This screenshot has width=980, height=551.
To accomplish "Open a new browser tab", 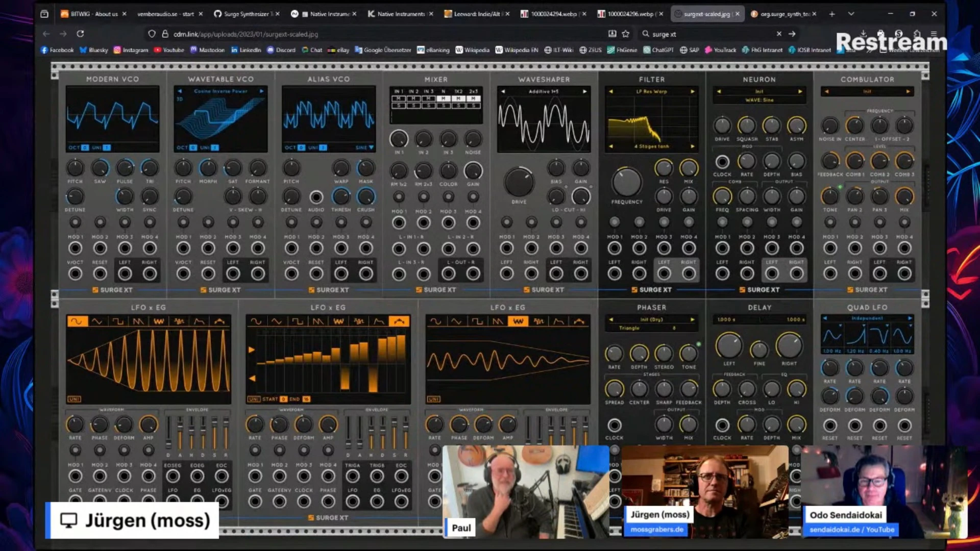I will [x=832, y=14].
